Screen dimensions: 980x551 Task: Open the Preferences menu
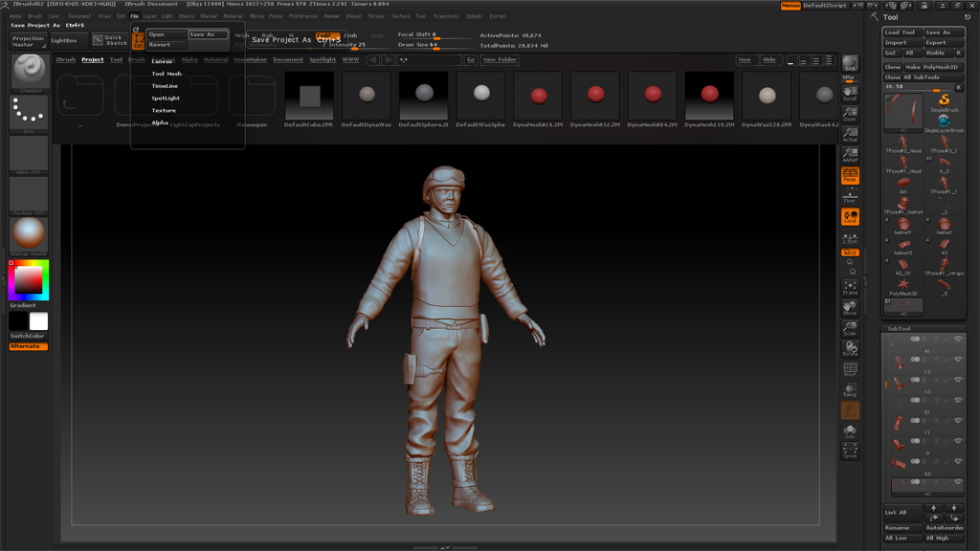tap(302, 16)
